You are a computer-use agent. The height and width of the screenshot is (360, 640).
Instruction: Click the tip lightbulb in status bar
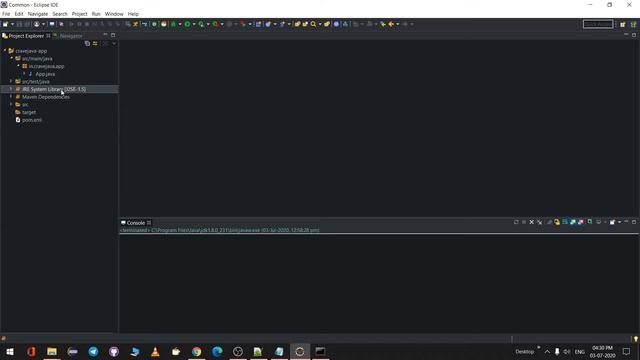click(636, 339)
